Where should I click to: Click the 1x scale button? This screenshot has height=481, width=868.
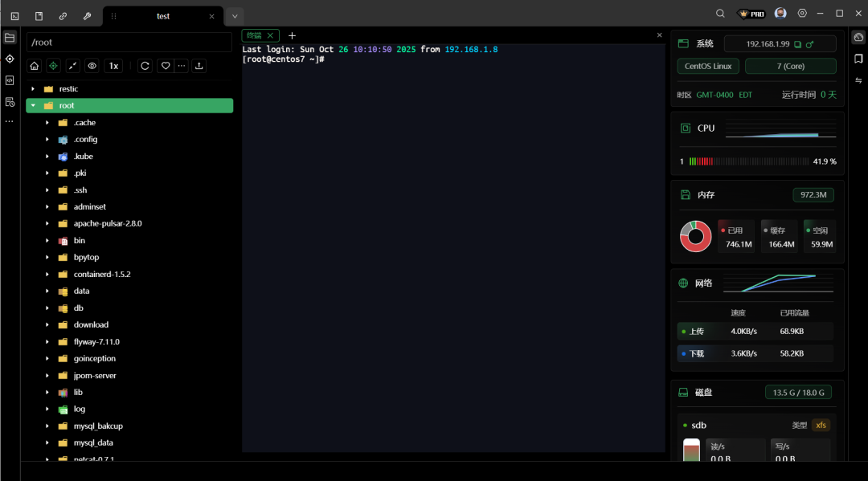click(x=113, y=66)
